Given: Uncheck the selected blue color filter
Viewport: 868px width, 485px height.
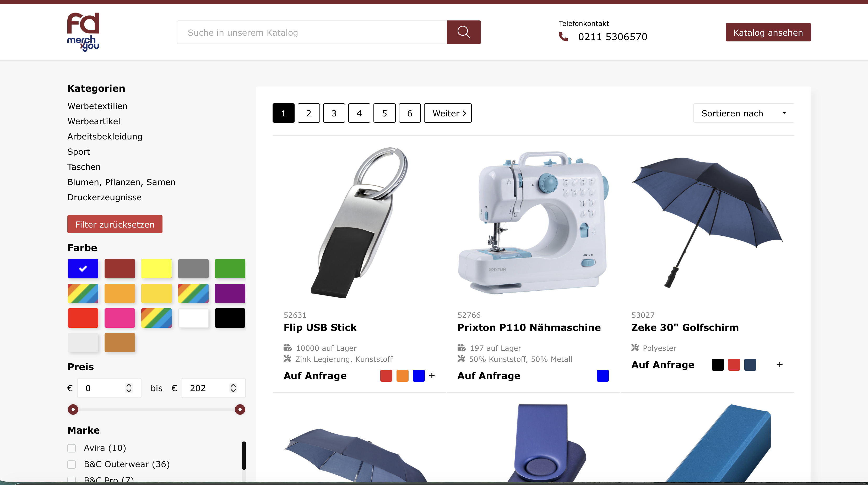Looking at the screenshot, I should 83,269.
